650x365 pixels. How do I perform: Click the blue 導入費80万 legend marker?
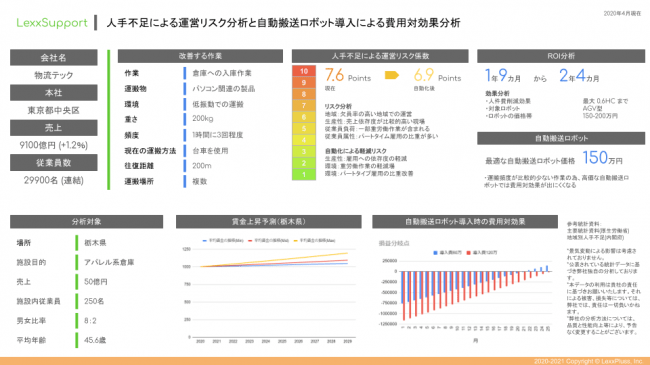[435, 253]
